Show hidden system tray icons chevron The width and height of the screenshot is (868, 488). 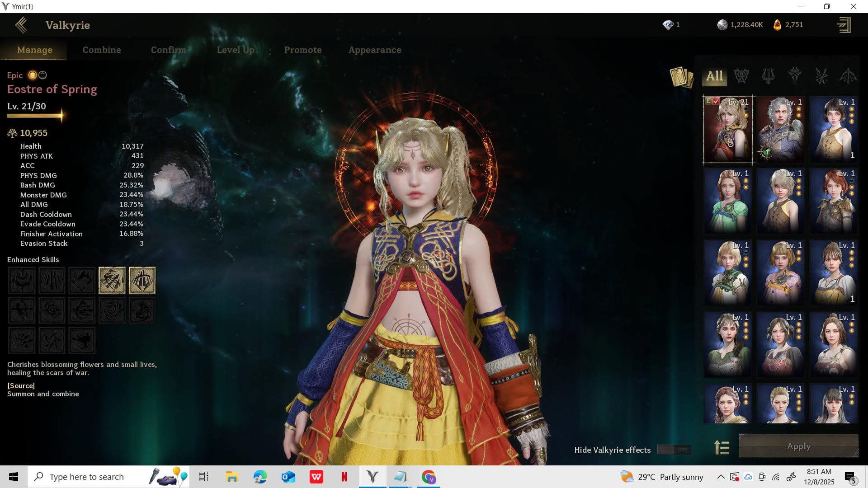(x=721, y=477)
